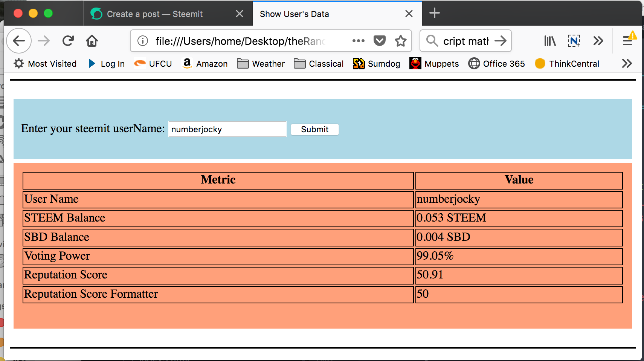Select the '50.91' value
Image resolution: width=644 pixels, height=361 pixels.
point(519,275)
